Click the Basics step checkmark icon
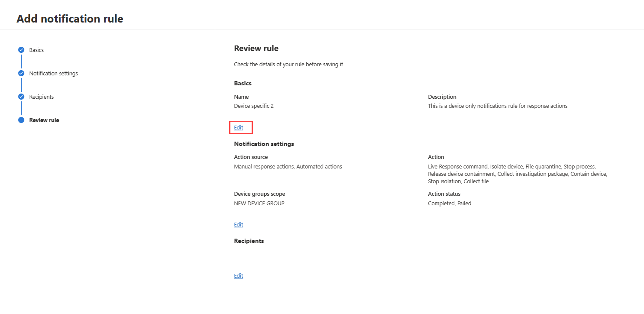Viewport: 644px width, 314px height. [21, 50]
